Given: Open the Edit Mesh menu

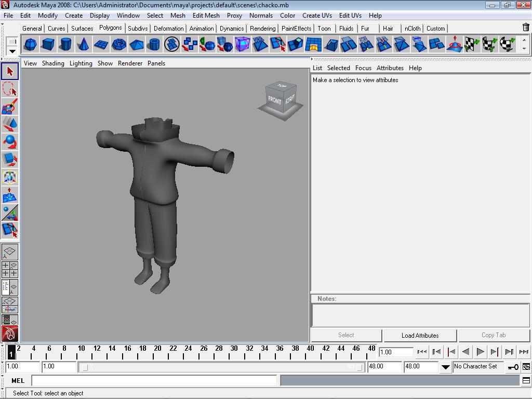Looking at the screenshot, I should (x=206, y=16).
